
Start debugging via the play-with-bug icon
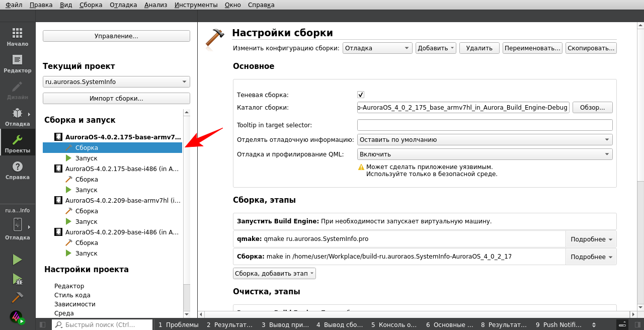pos(17,278)
